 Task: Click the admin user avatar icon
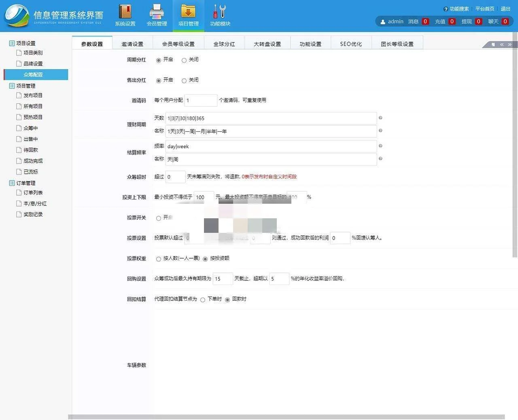(383, 22)
